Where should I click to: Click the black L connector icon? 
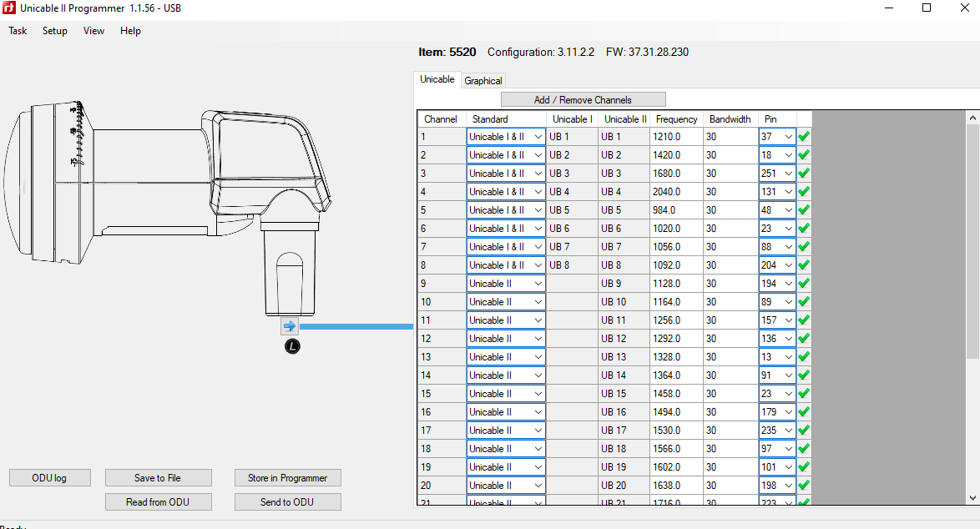tap(292, 346)
